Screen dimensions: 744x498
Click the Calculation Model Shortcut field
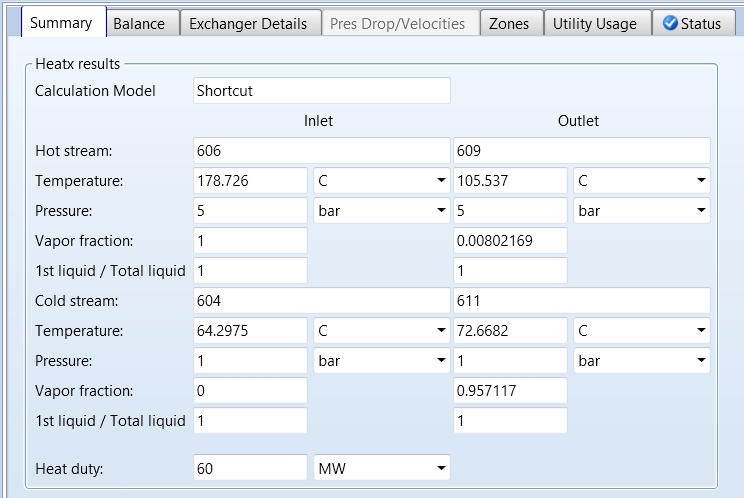point(321,91)
